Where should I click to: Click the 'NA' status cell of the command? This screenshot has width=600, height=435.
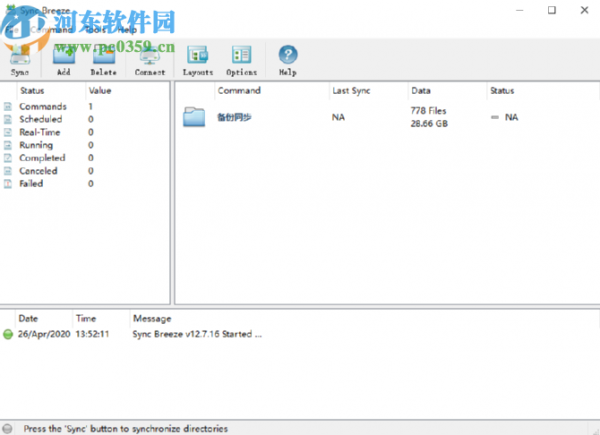511,117
